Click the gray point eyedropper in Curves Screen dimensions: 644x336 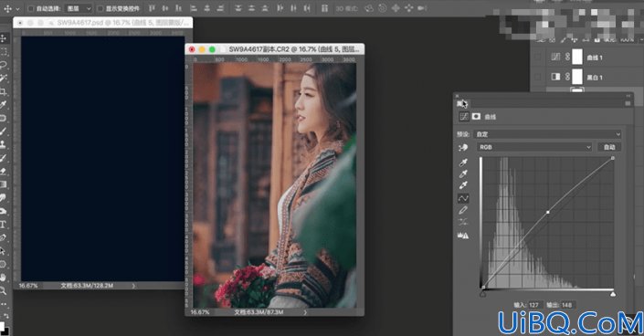click(x=463, y=173)
